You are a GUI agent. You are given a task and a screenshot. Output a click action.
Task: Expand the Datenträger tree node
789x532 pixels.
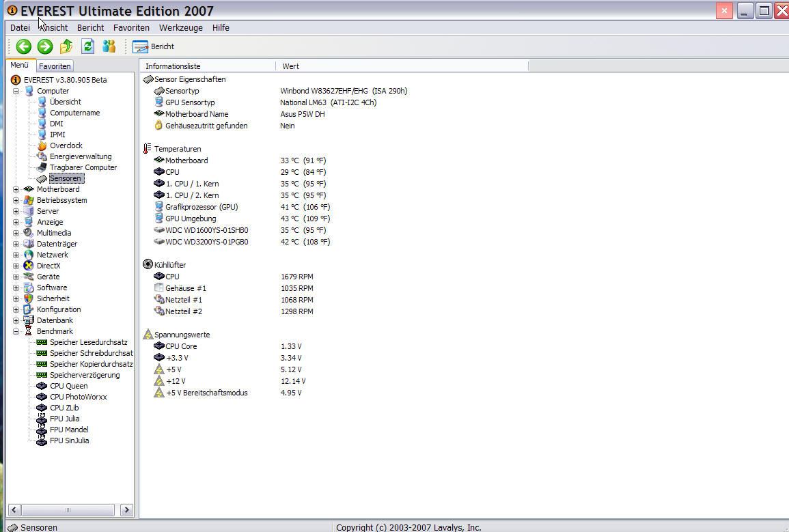pyautogui.click(x=16, y=244)
